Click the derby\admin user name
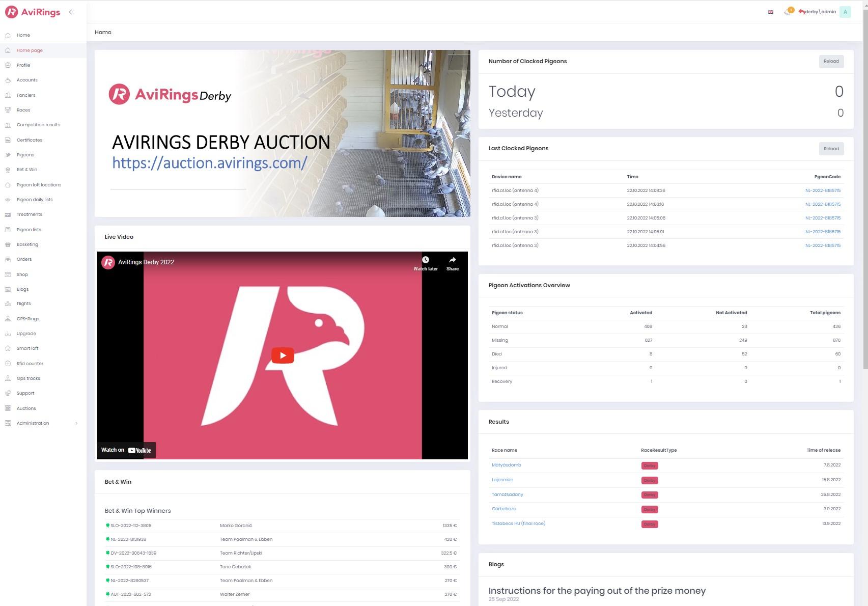Viewport: 868px width, 606px height. 820,12
